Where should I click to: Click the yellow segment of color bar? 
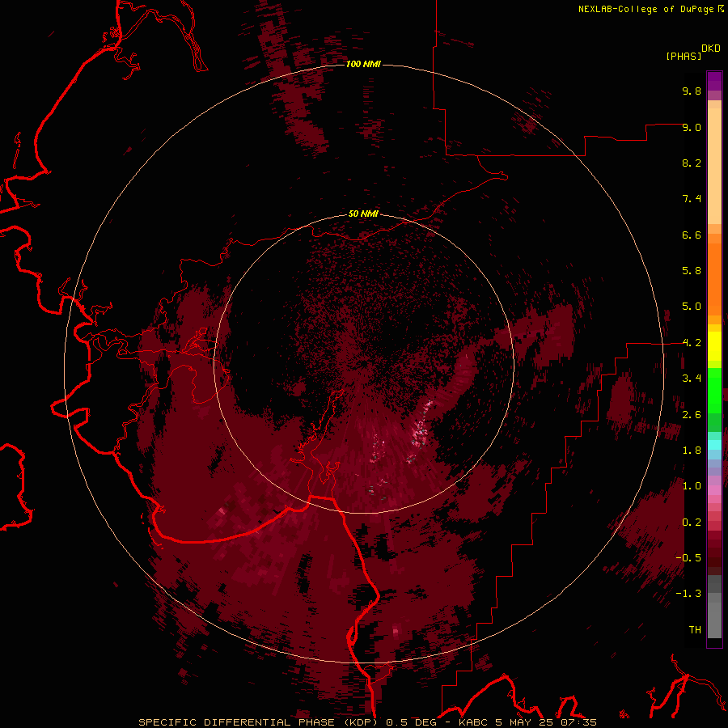click(714, 346)
